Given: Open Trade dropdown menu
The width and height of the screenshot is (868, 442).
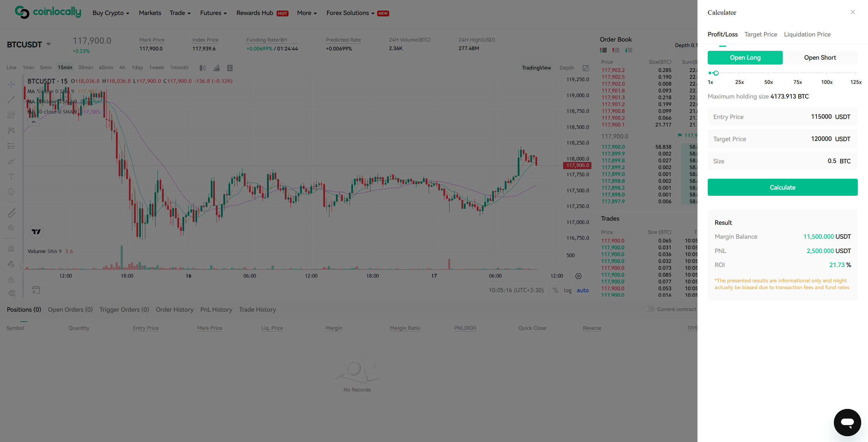Looking at the screenshot, I should point(180,13).
